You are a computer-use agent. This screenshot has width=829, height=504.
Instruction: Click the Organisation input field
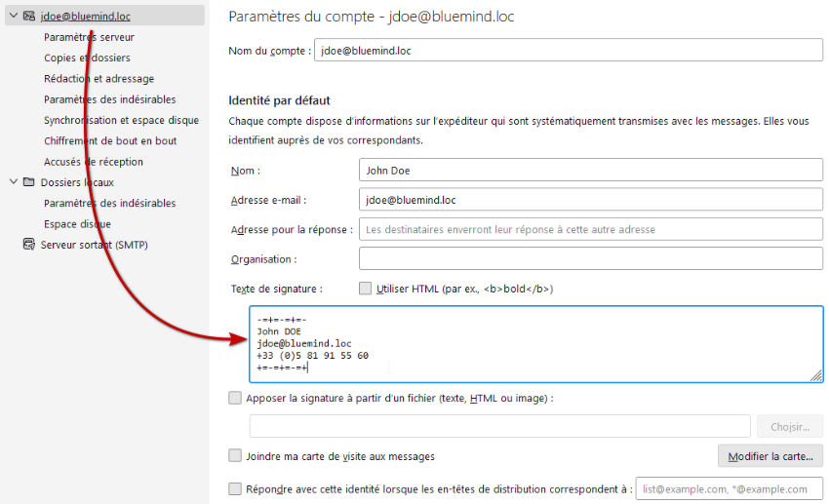(590, 259)
